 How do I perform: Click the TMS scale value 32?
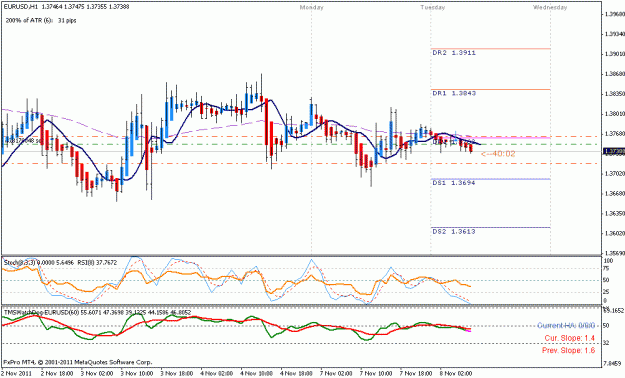click(607, 343)
